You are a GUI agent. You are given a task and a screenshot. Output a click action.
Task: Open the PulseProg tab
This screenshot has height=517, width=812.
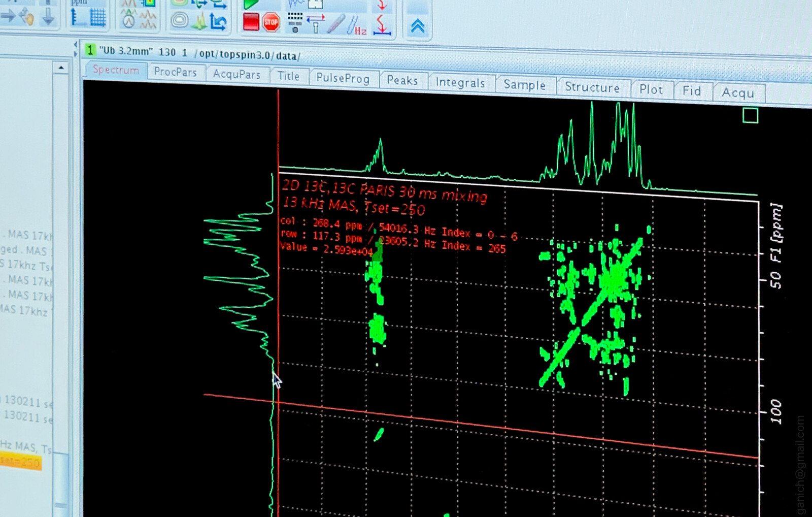[x=344, y=78]
